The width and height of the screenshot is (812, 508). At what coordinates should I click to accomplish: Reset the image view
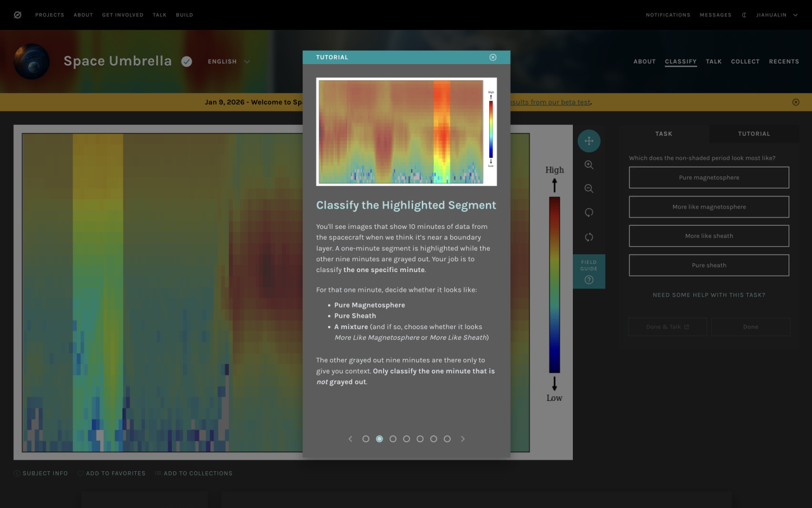(589, 237)
